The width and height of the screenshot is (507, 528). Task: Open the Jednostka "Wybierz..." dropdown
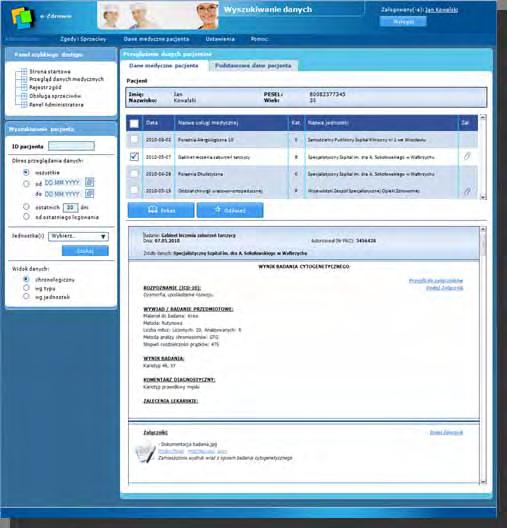click(78, 236)
